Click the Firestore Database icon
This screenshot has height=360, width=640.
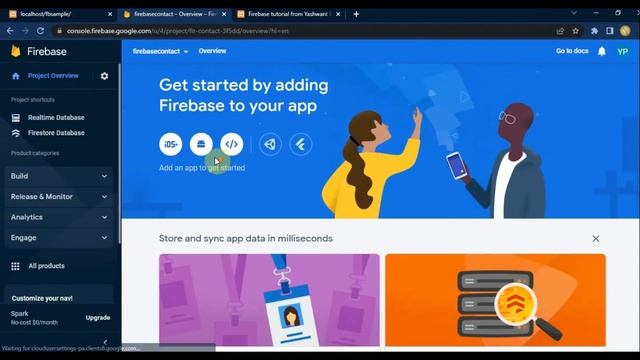click(x=16, y=133)
